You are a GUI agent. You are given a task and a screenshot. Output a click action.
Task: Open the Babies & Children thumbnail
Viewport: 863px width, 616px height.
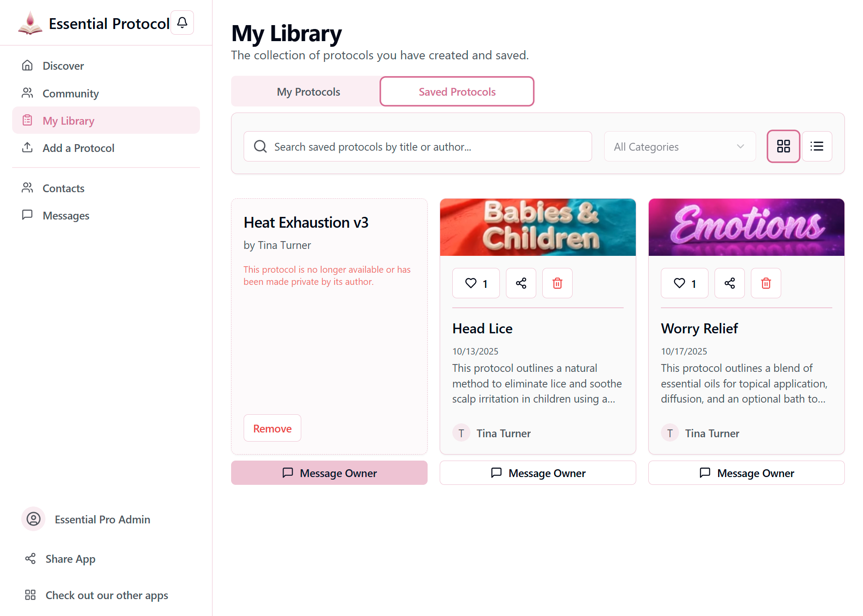point(538,227)
